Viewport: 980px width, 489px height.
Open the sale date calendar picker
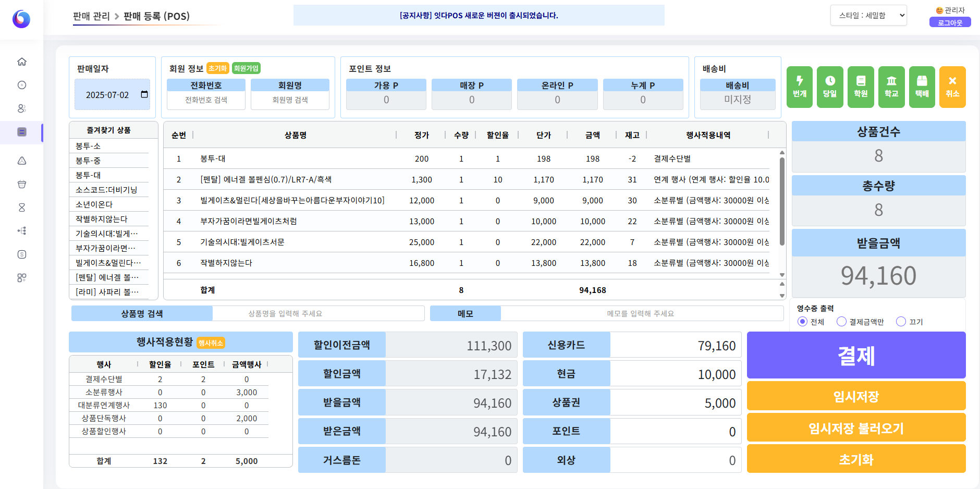click(x=144, y=94)
